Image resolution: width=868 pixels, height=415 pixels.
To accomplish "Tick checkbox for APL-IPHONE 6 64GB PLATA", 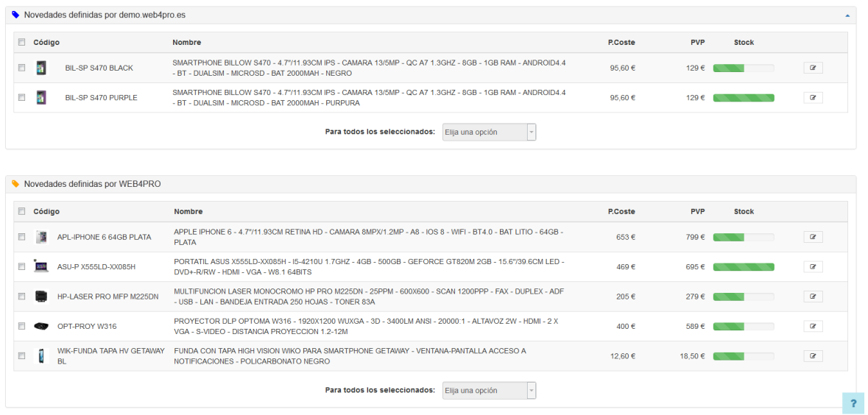I will (x=21, y=237).
